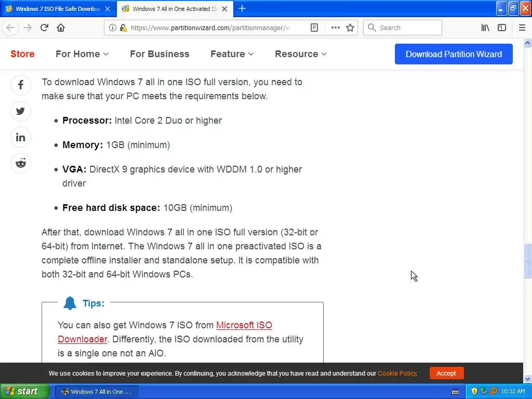This screenshot has height=399, width=532.
Task: Open the on-screen keyboard taskbar icon
Action: [x=455, y=392]
